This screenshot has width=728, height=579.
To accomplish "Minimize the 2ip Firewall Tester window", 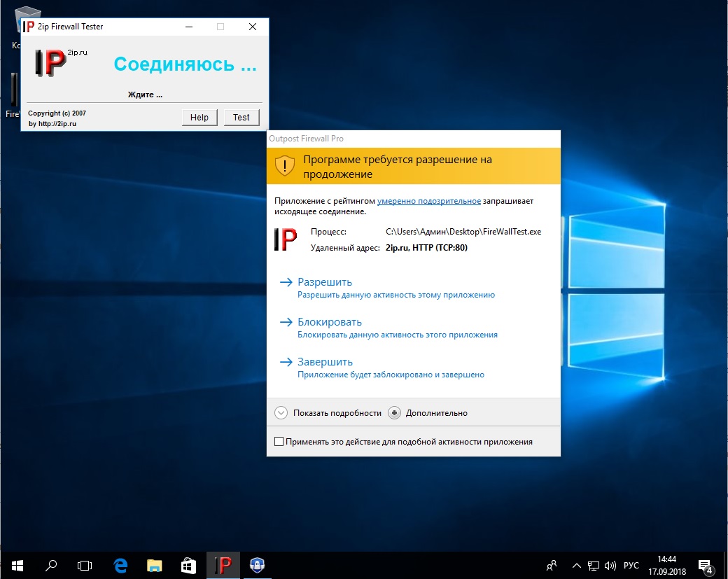I will pos(189,27).
